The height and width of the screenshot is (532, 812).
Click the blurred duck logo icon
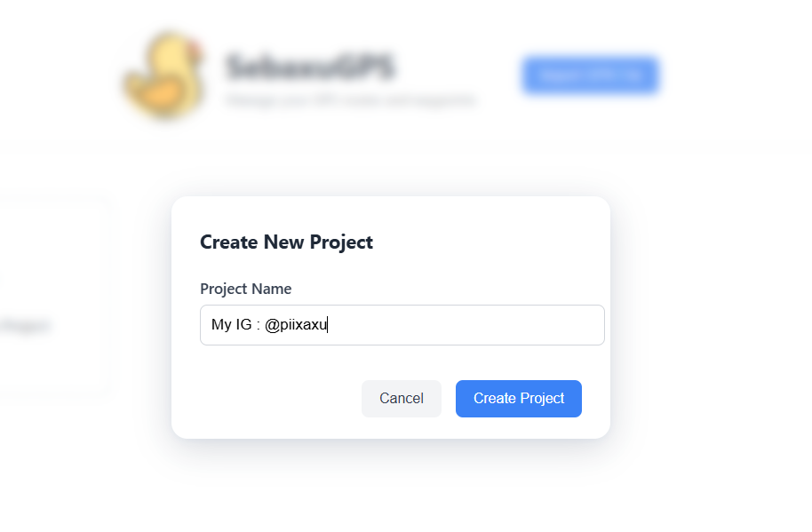(x=163, y=75)
